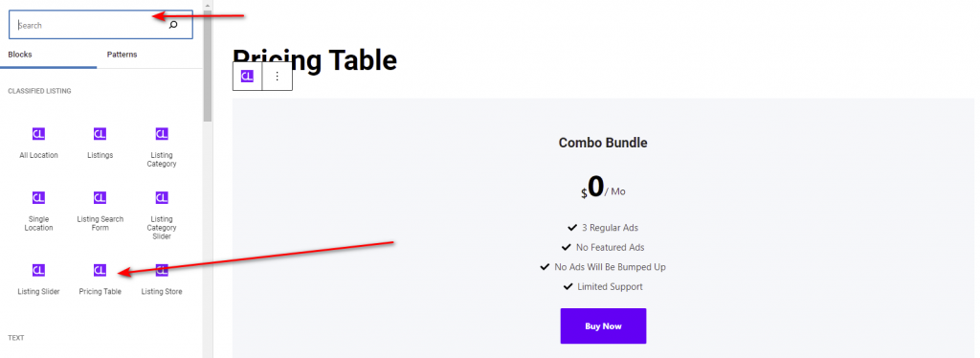Insert the Listing Search Form block
Viewport: 980px width, 358px height.
(x=100, y=212)
